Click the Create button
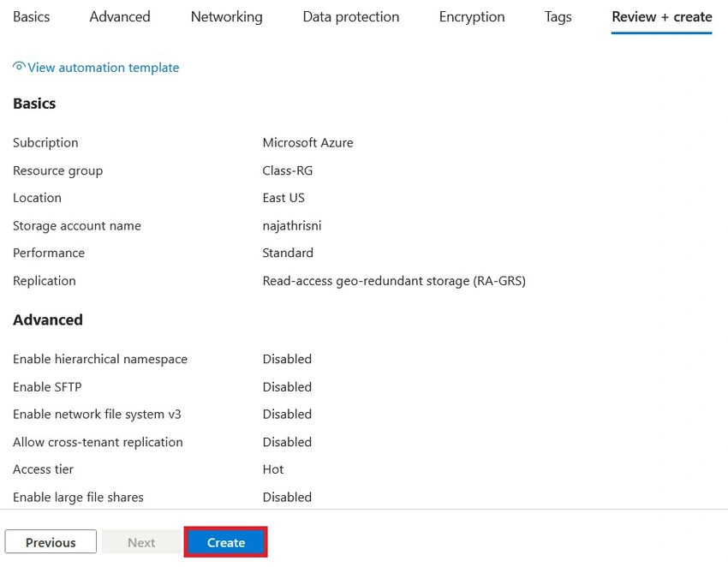 225,542
